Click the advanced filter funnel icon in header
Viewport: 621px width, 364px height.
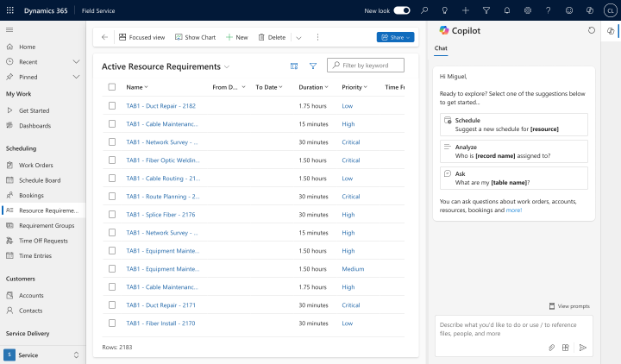[486, 10]
